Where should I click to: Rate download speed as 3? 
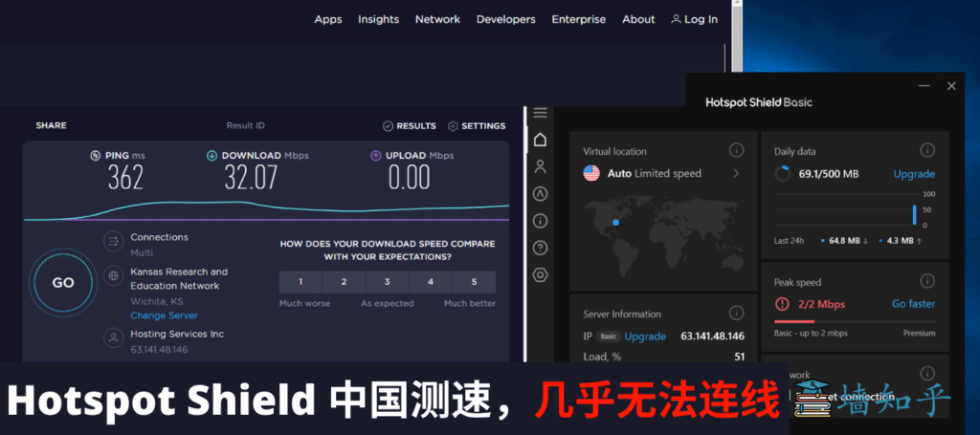pyautogui.click(x=388, y=282)
